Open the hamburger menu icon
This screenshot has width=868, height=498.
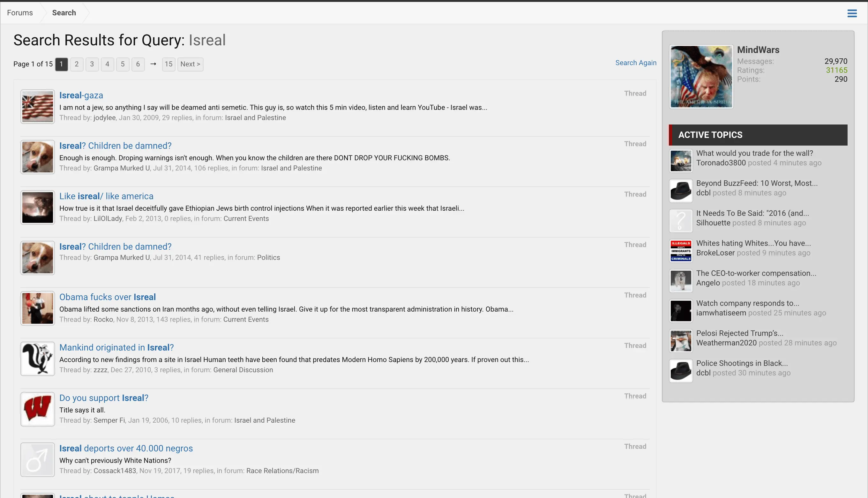pos(852,13)
